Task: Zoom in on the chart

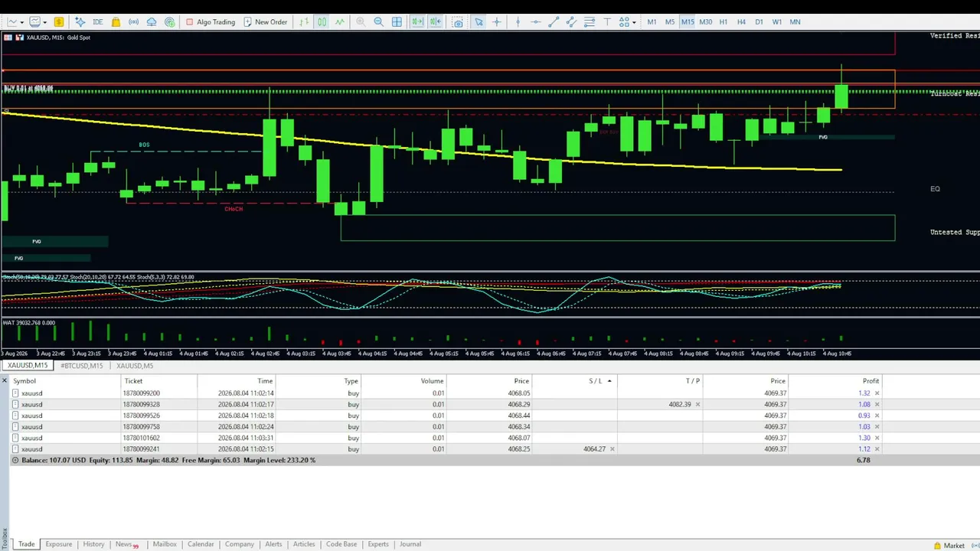Action: [x=361, y=22]
